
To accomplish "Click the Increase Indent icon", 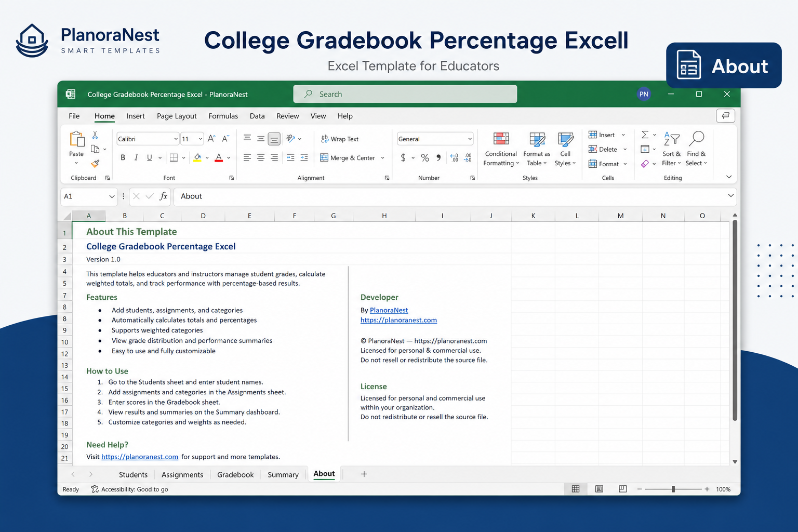I will 304,157.
